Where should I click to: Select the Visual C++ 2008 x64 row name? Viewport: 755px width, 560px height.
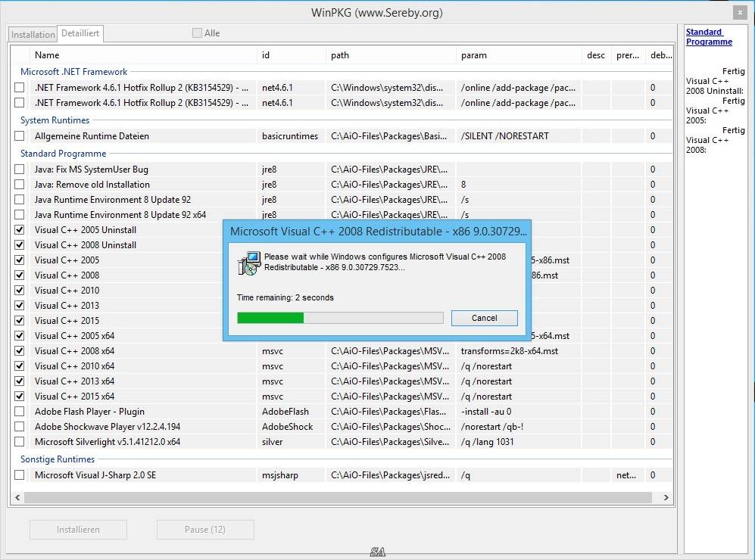pos(75,350)
